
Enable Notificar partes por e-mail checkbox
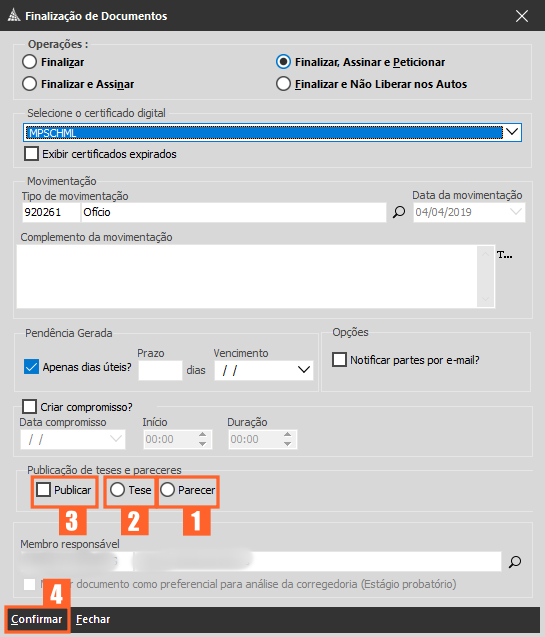pos(339,360)
